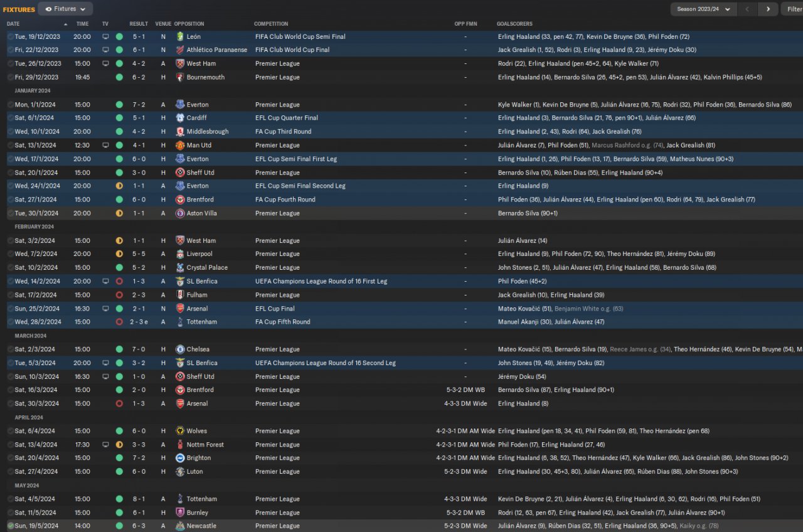Click the Bournemouth club badge
Viewport: 803px width, 532px height.
(x=180, y=77)
